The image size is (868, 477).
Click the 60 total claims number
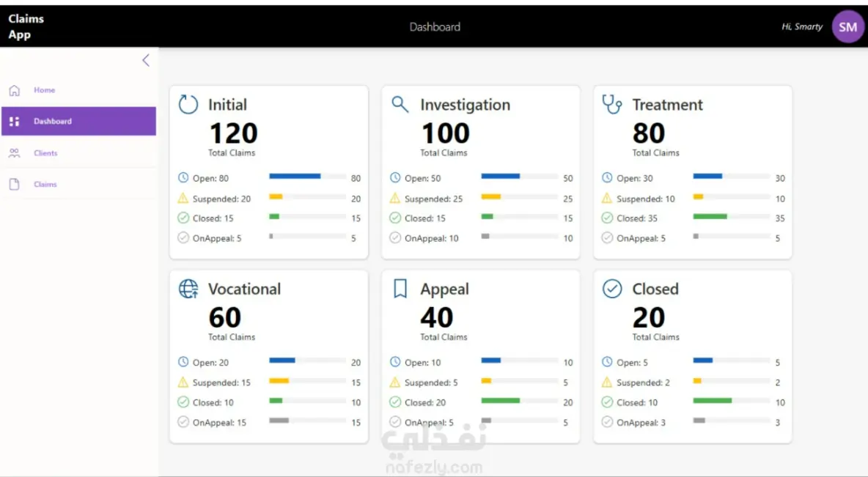225,317
